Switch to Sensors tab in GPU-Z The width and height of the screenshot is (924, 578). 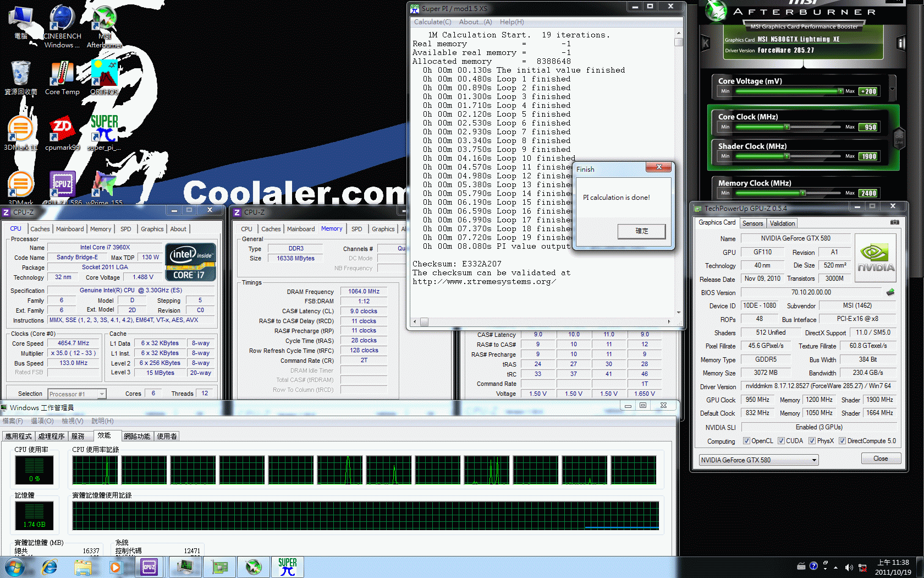point(752,223)
